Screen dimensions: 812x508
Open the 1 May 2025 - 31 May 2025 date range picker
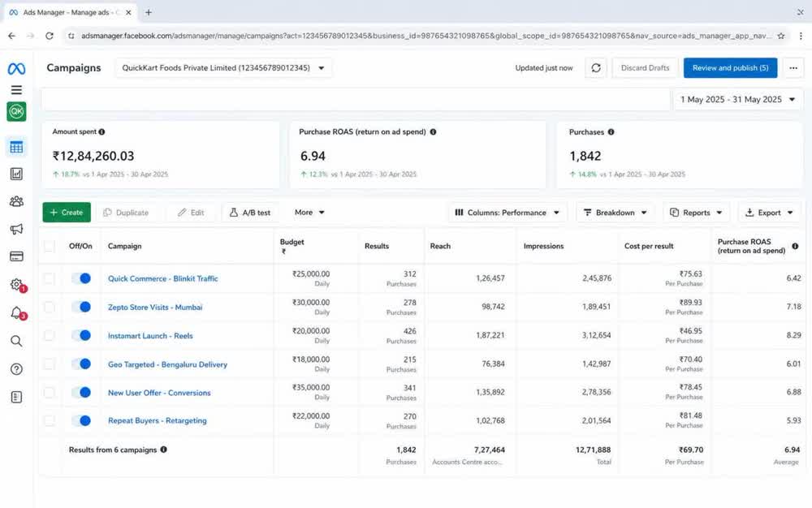click(737, 99)
